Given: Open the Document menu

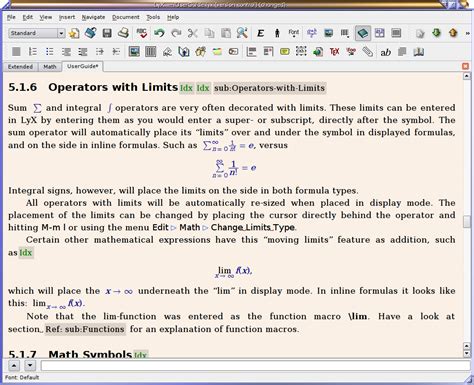Looking at the screenshot, I should point(126,17).
